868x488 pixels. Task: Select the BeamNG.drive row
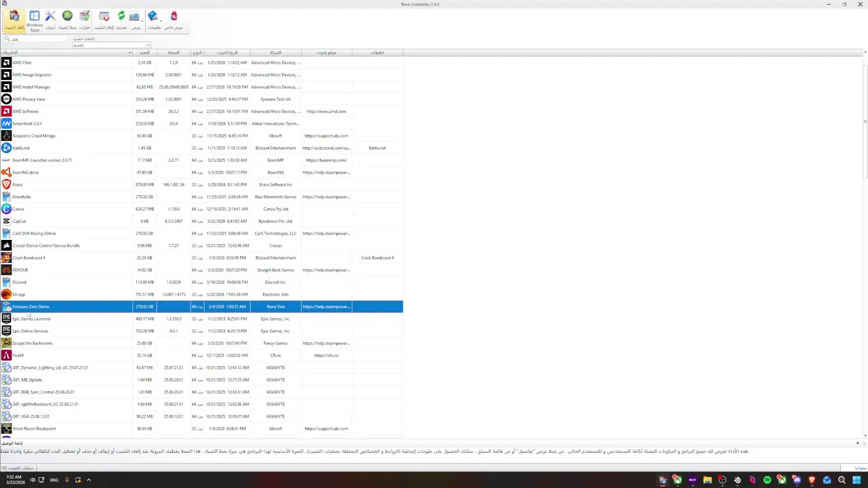201,172
